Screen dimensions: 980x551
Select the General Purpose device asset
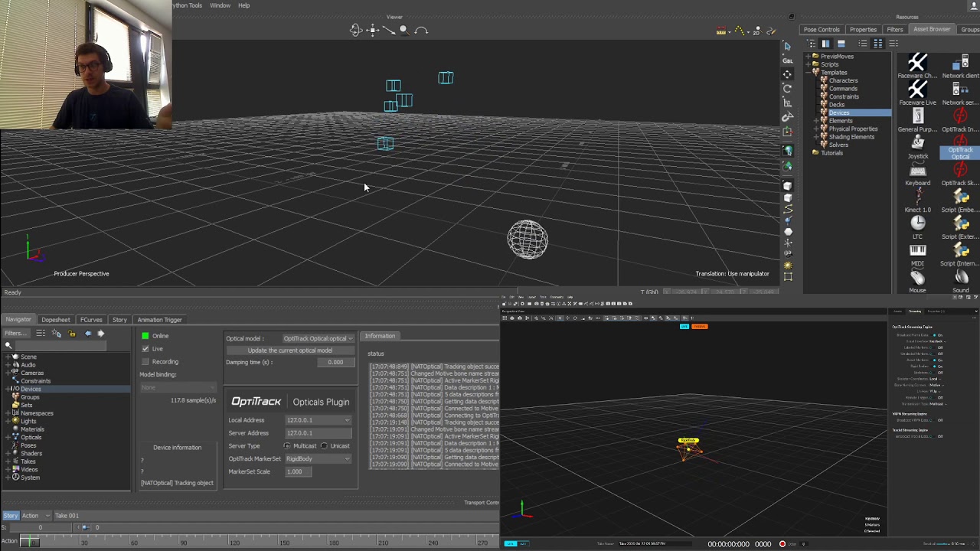click(917, 119)
